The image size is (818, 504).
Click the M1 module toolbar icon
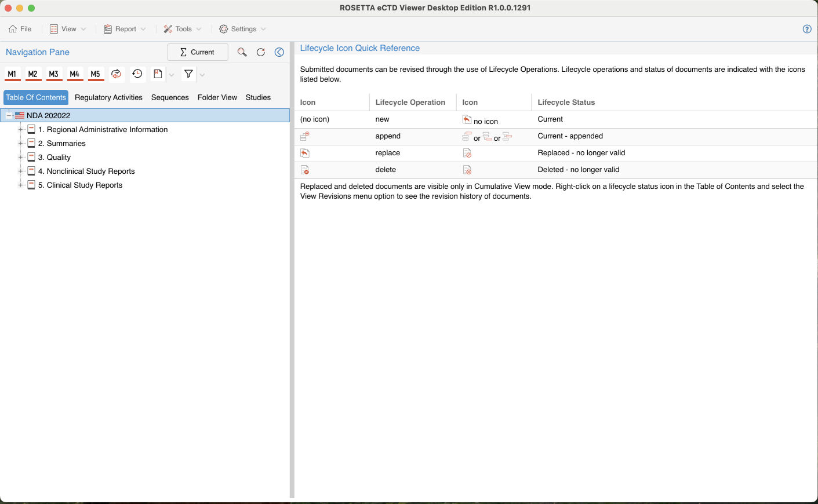pyautogui.click(x=12, y=74)
